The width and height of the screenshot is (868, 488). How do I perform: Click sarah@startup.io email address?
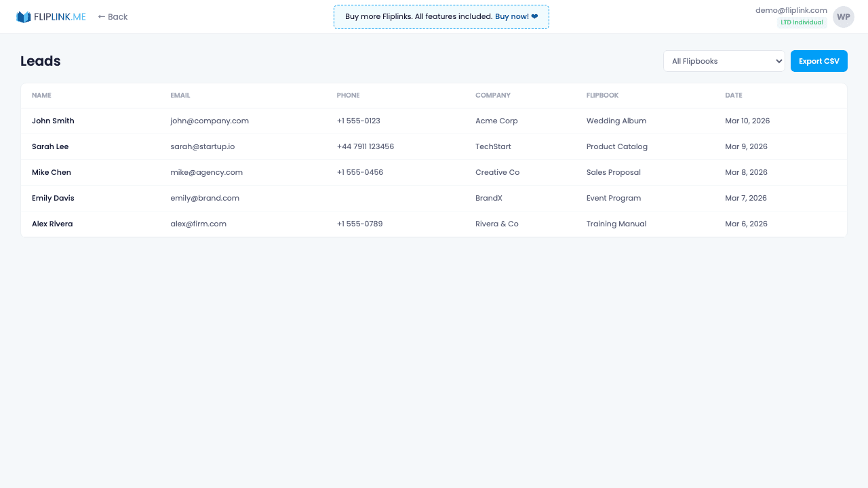pos(202,146)
